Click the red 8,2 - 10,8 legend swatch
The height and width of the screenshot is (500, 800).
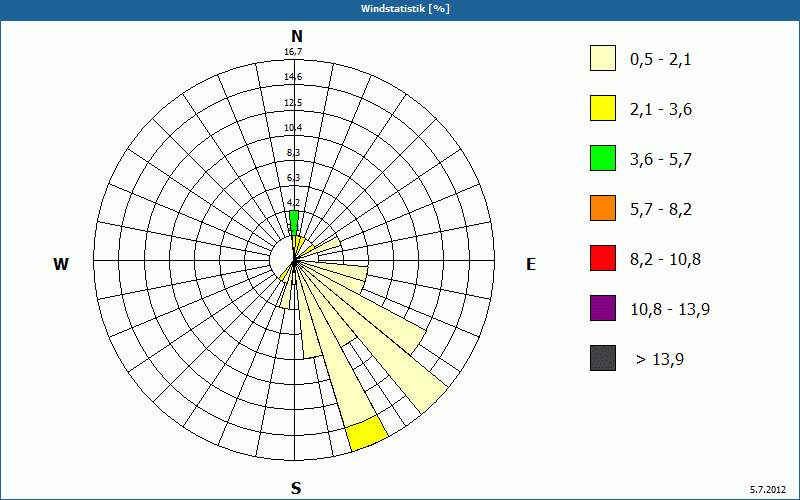tap(603, 258)
